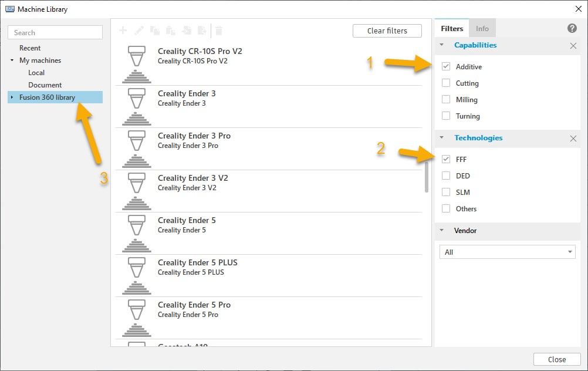Viewport: 588px width, 371px height.
Task: Expand the Fusion 360 library tree arrow
Action: point(12,97)
